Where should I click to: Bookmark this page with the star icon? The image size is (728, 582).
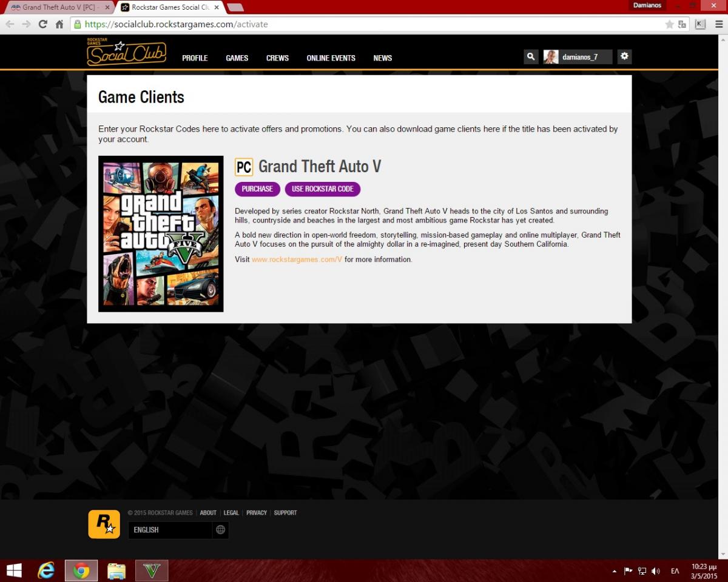coord(669,24)
